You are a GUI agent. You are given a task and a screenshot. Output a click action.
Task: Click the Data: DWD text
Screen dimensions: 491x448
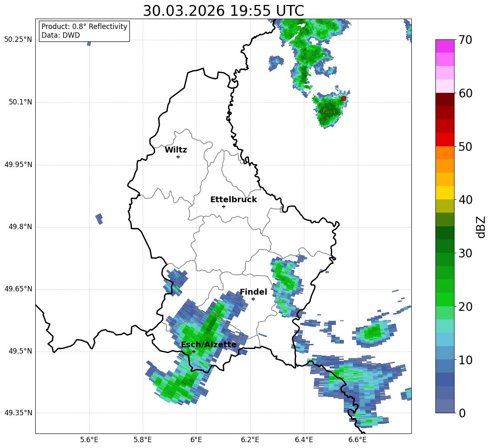pyautogui.click(x=61, y=35)
